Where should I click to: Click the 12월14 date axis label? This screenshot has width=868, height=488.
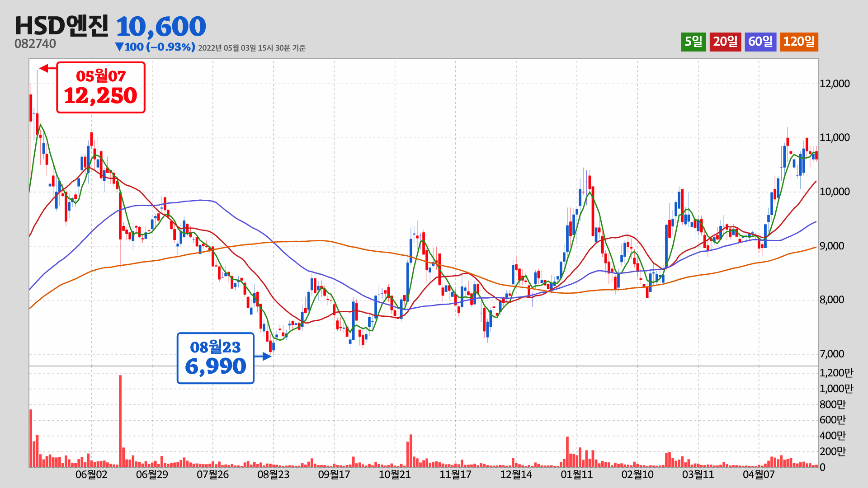[x=516, y=474]
